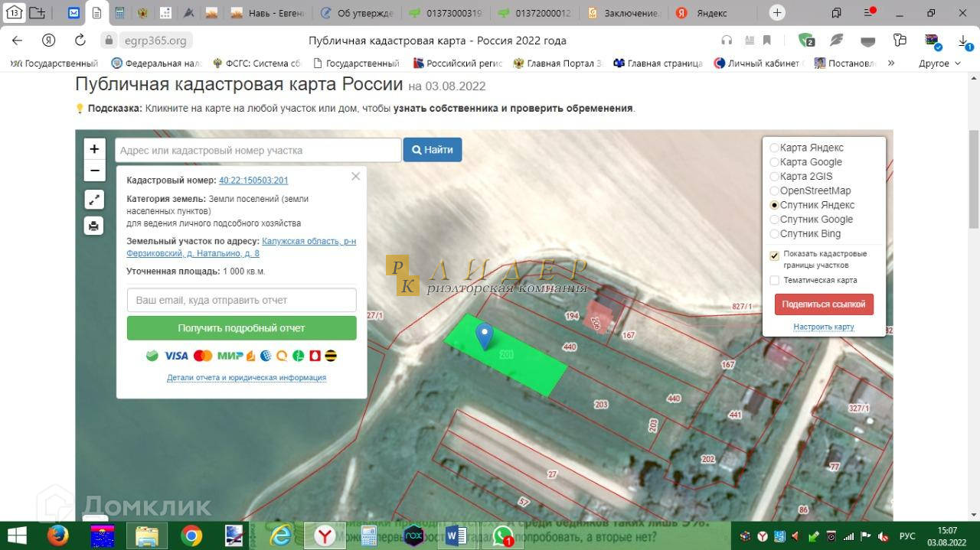The image size is (980, 550).
Task: Switch to the 01372000012 browser tab
Action: tap(536, 13)
